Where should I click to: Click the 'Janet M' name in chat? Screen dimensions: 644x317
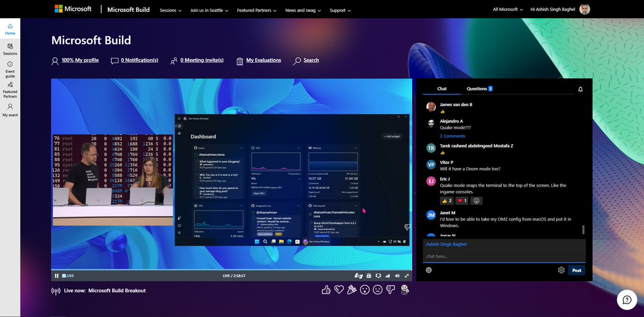point(448,213)
